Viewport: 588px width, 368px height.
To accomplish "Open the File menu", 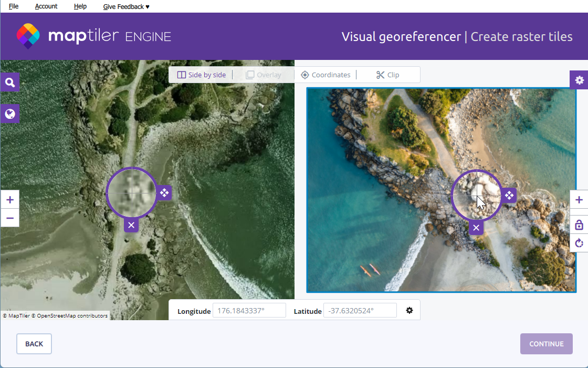I will tap(14, 6).
